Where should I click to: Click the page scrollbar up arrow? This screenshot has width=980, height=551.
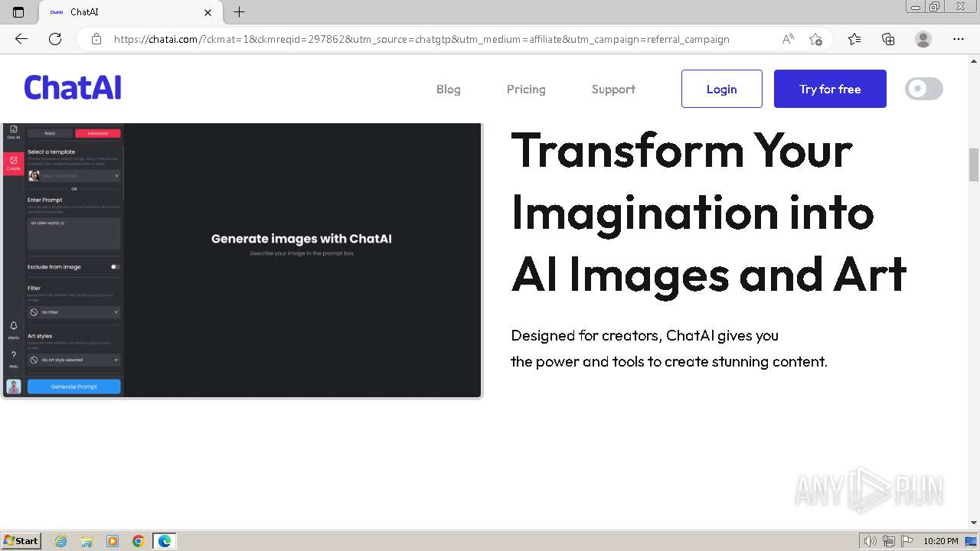(x=974, y=61)
